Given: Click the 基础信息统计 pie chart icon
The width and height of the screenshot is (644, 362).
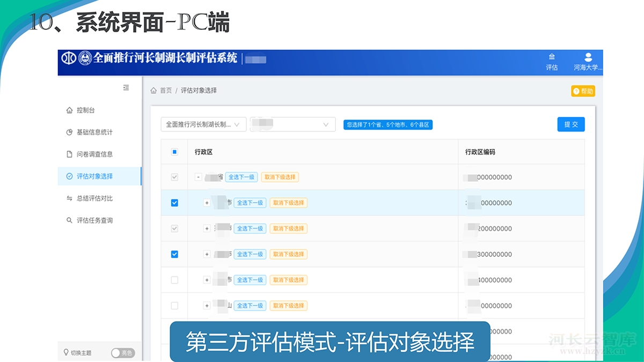Looking at the screenshot, I should 69,132.
